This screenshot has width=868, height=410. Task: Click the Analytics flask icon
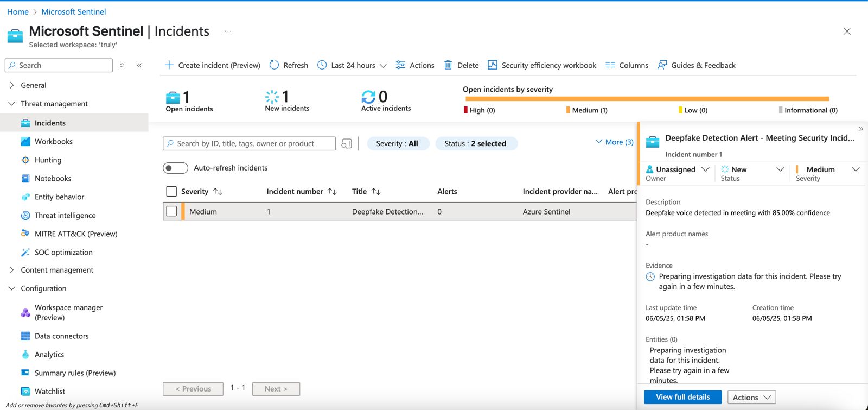25,355
